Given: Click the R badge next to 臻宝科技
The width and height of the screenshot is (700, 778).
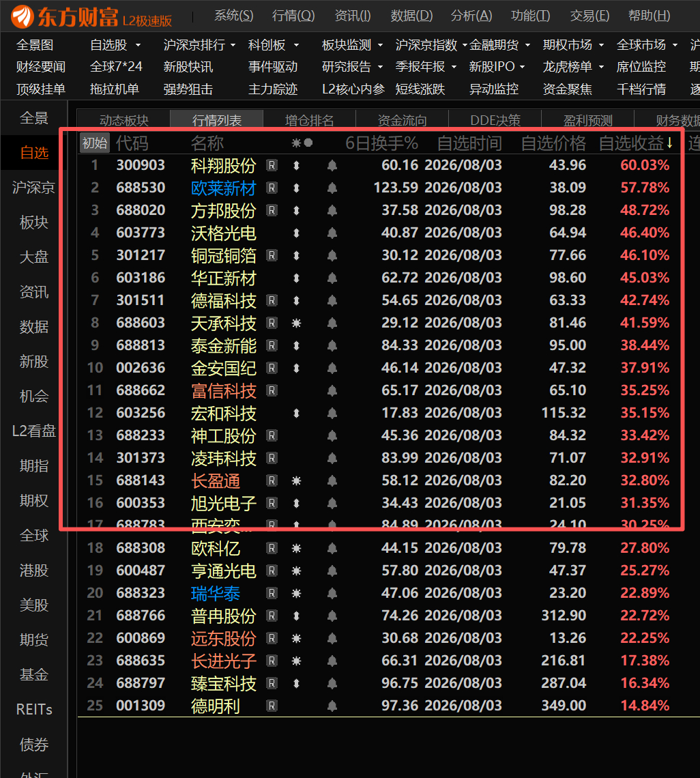Looking at the screenshot, I should tap(272, 683).
